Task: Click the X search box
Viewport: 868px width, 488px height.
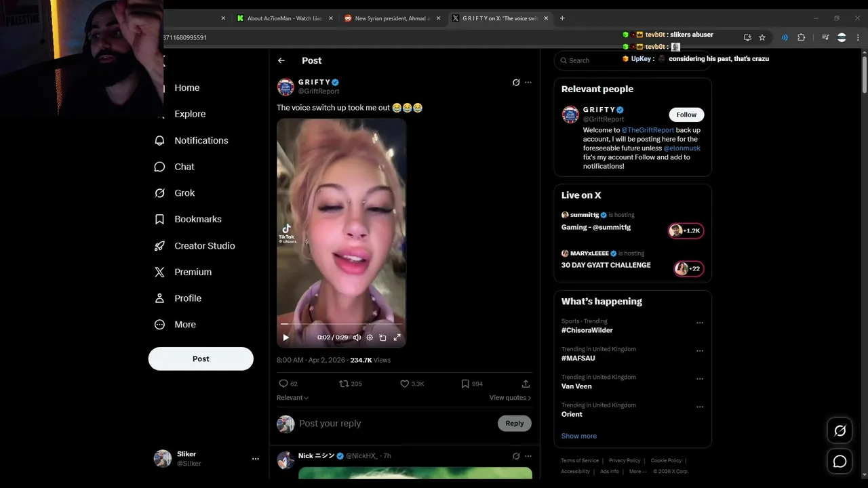Action: pos(632,60)
